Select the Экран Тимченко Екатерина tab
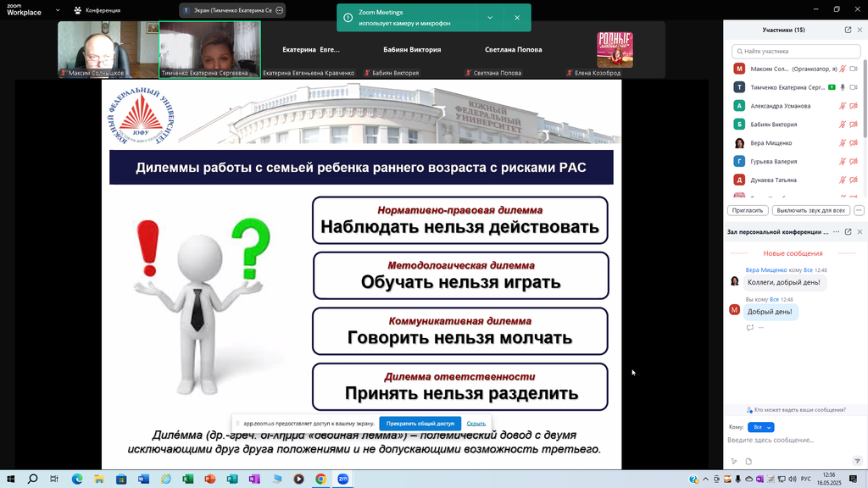This screenshot has height=488, width=868. (227, 10)
